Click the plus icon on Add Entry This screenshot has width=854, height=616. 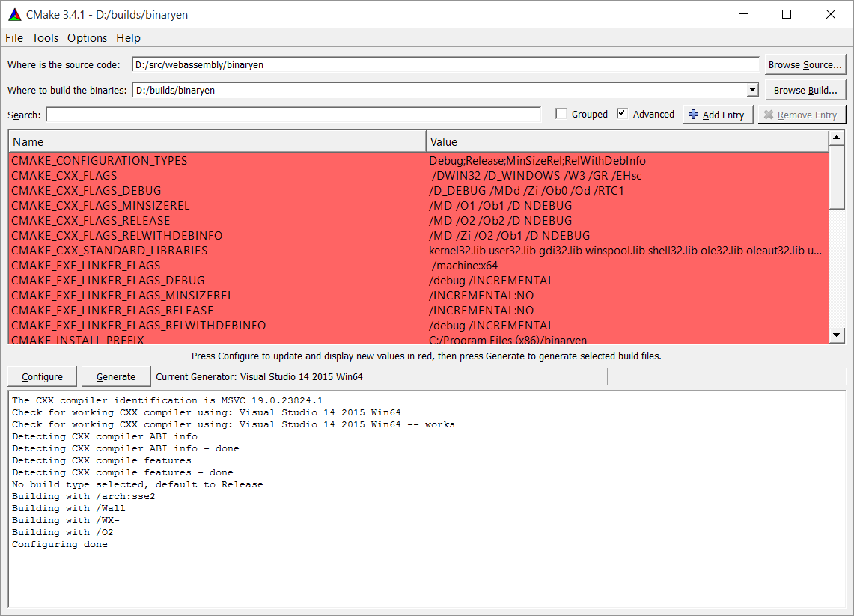[x=693, y=115]
